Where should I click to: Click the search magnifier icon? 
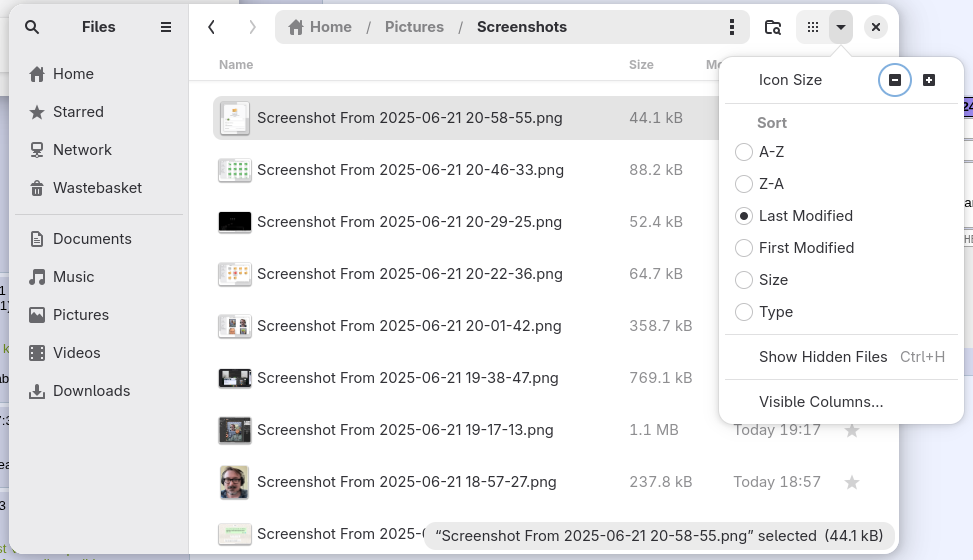pyautogui.click(x=32, y=27)
